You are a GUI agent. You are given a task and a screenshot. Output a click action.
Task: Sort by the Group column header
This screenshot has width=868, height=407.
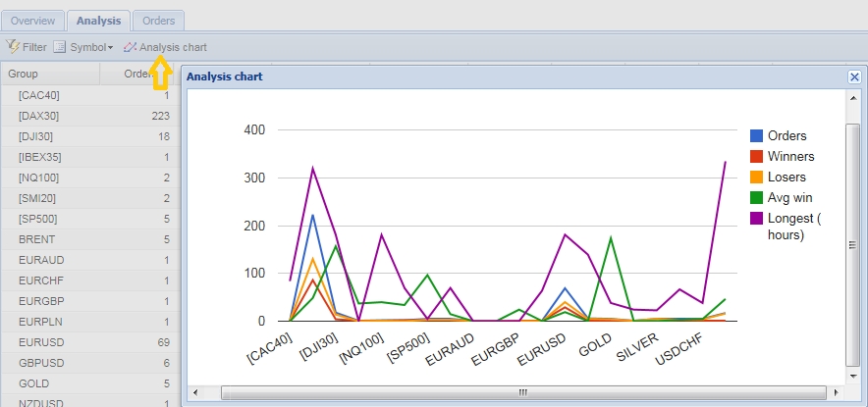49,74
